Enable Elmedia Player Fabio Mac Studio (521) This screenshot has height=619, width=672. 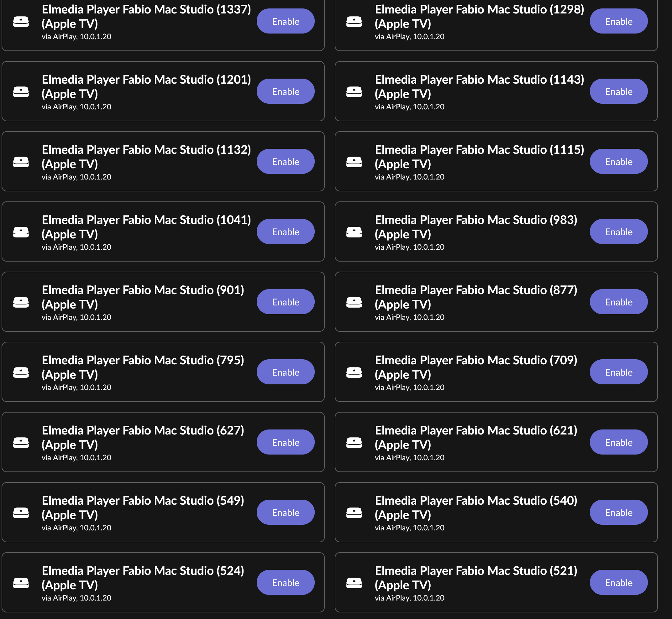click(x=619, y=582)
